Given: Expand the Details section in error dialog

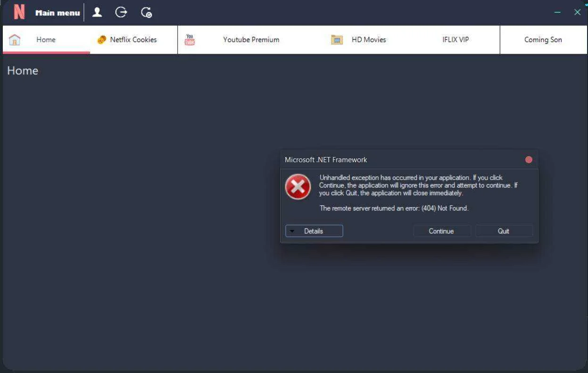Looking at the screenshot, I should coord(314,231).
